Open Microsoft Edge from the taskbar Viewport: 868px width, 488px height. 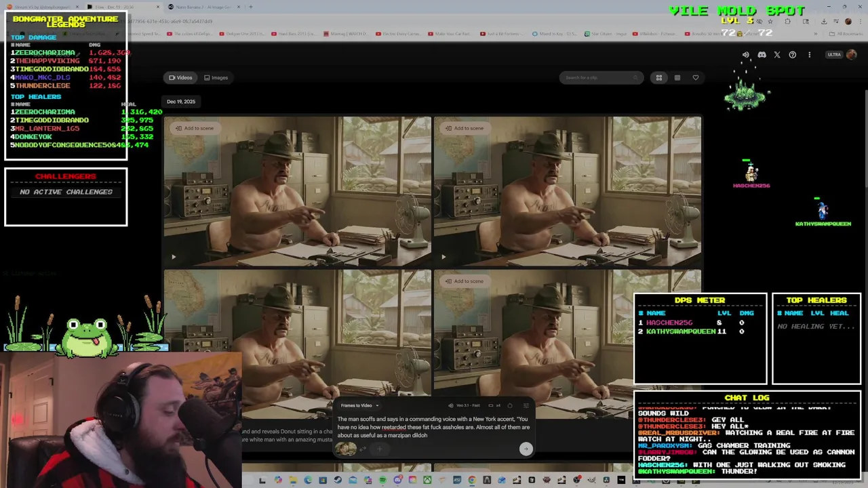click(x=308, y=481)
